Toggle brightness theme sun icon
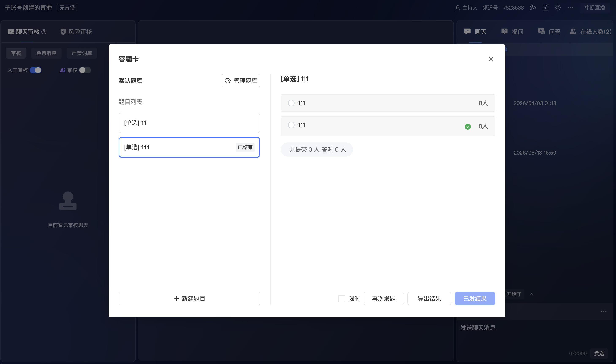 [558, 8]
